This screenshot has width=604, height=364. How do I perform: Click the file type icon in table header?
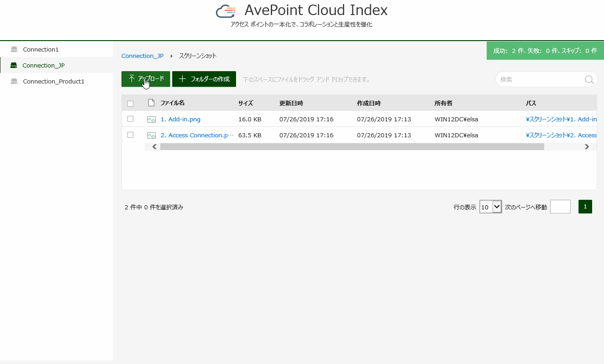152,103
